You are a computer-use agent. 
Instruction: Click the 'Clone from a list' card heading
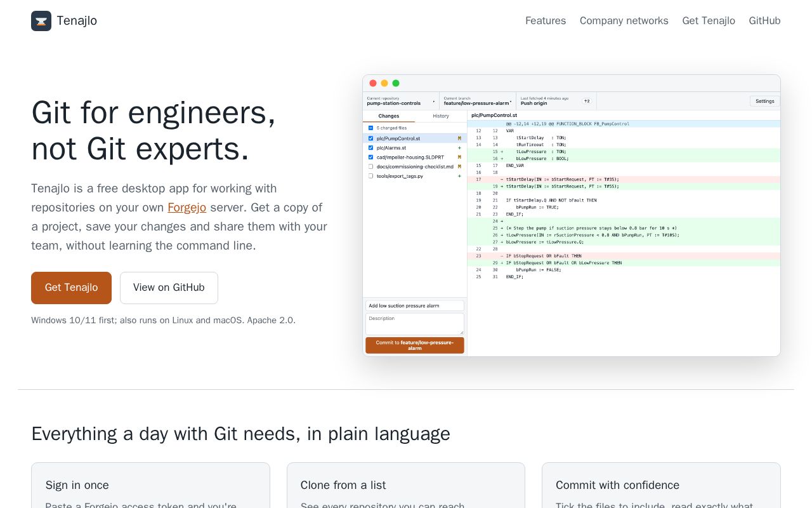343,485
